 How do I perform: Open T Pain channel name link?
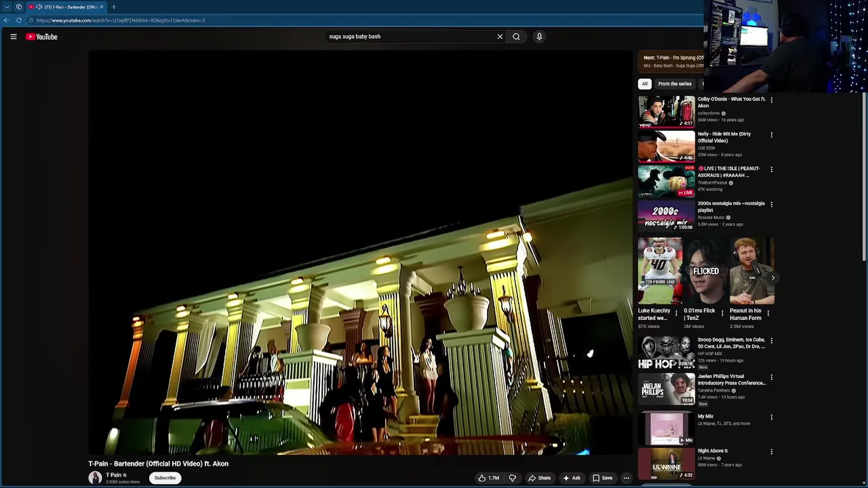tap(114, 475)
